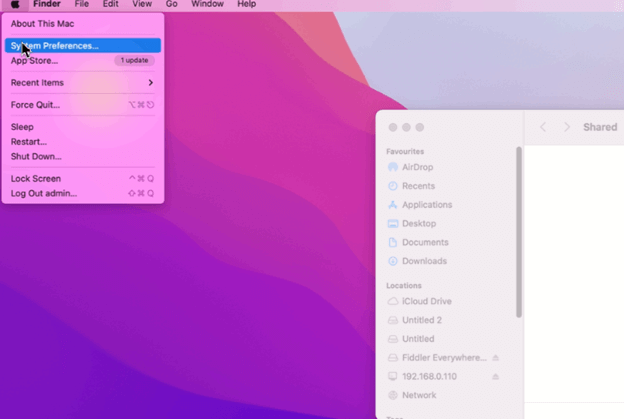Screen dimensions: 624x419
Task: Open the View menu
Action: [142, 4]
